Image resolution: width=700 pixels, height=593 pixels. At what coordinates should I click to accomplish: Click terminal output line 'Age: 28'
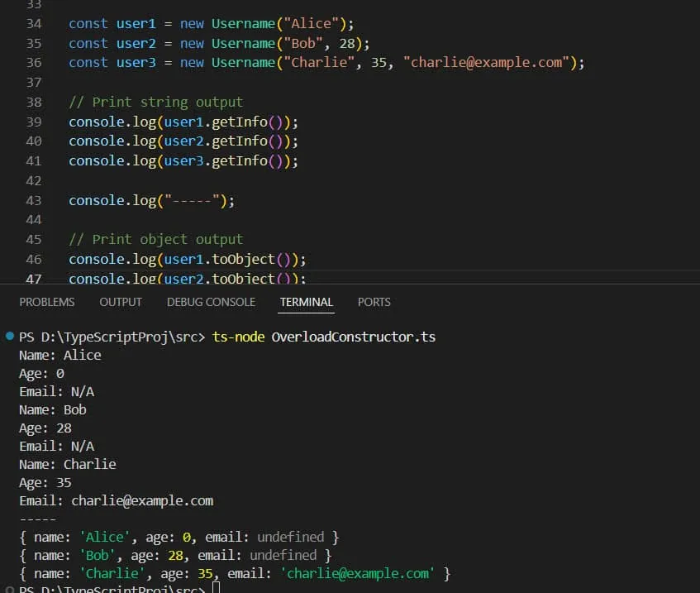45,428
